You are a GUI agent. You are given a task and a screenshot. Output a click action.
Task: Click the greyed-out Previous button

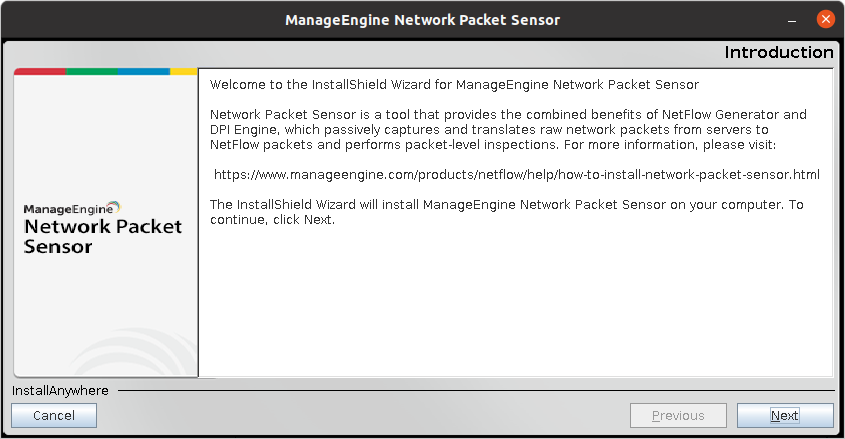point(678,416)
